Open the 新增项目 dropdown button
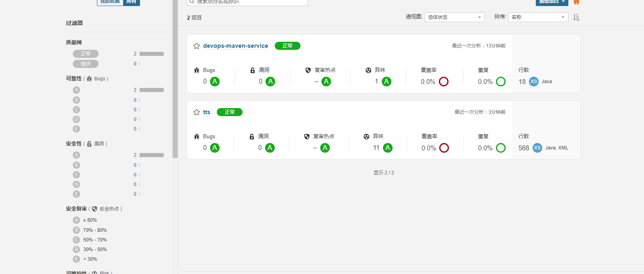This screenshot has width=644, height=274. pos(552,2)
